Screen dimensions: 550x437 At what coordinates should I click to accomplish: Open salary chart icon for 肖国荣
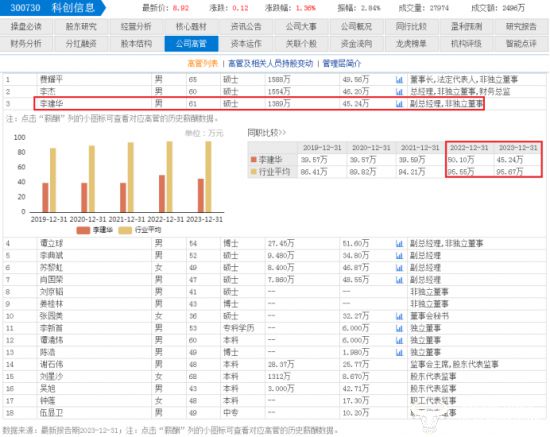[399, 280]
